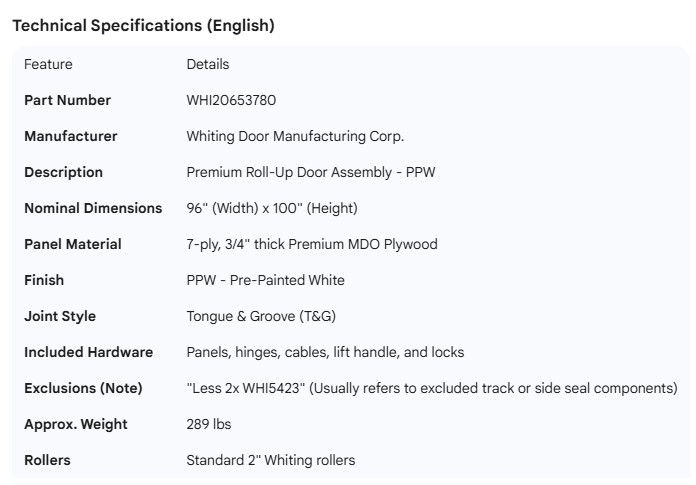
Task: Click the Part Number row label
Action: pos(67,100)
